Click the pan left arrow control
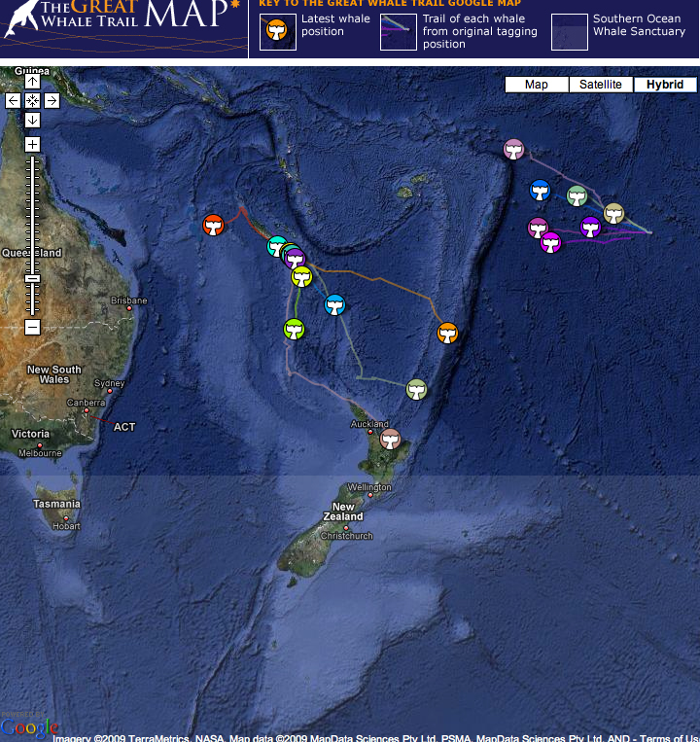The height and width of the screenshot is (742, 700). [x=14, y=100]
